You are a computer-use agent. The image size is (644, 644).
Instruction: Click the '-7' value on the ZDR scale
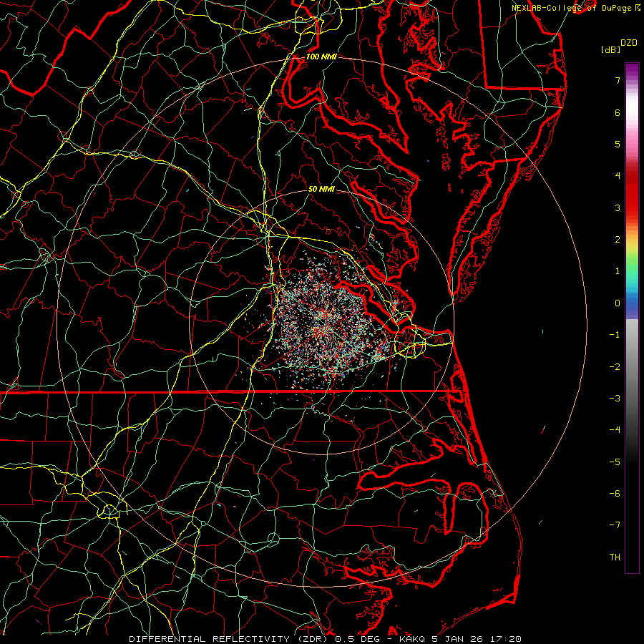coord(615,525)
